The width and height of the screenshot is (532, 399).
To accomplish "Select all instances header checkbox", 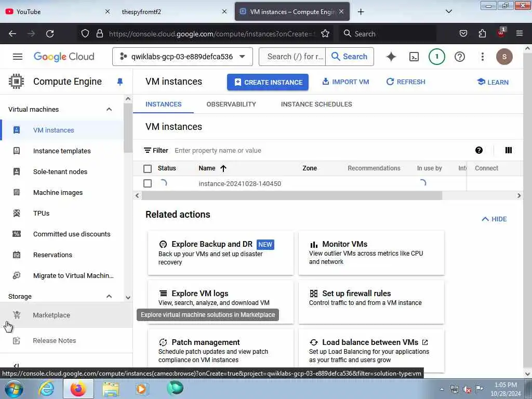I will [148, 169].
